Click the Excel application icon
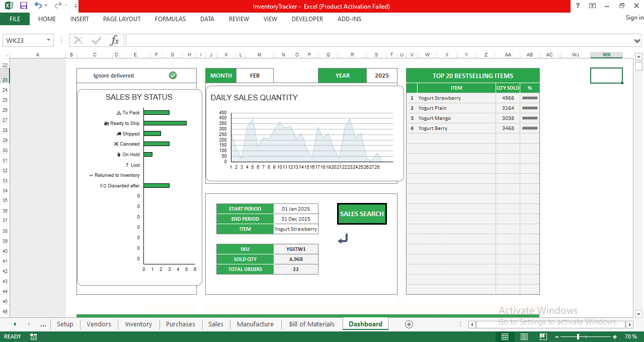The image size is (644, 342). coord(9,6)
